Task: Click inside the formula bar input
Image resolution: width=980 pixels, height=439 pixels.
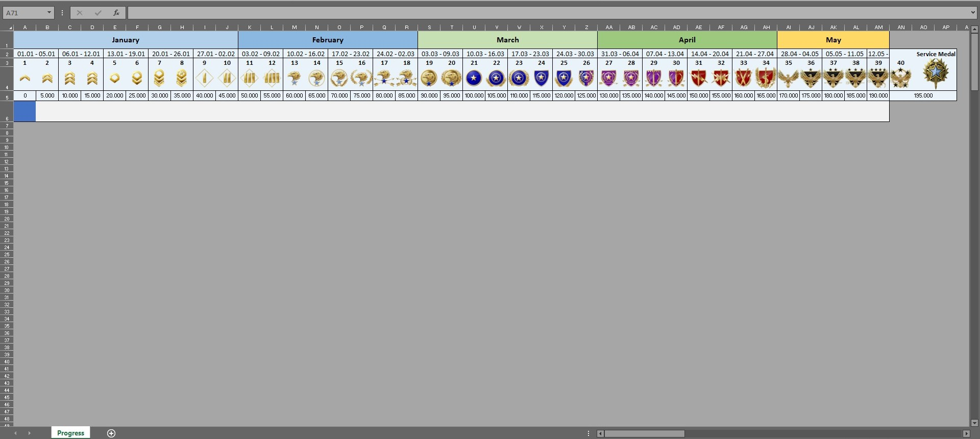Action: point(548,13)
